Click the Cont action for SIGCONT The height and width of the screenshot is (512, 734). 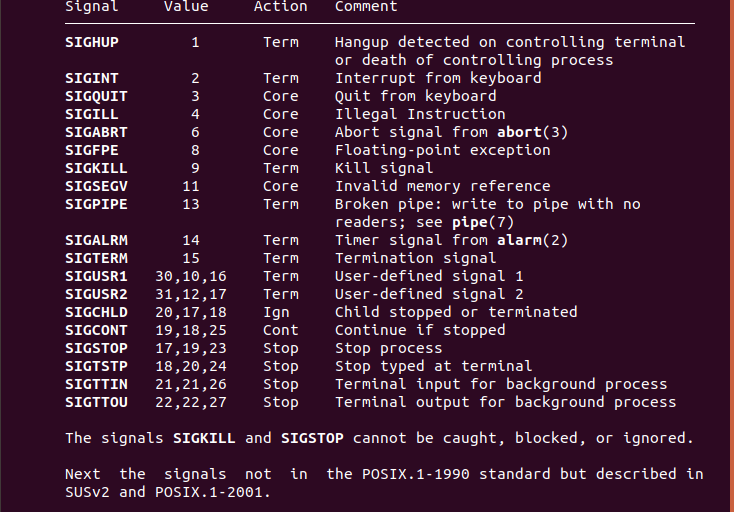(281, 330)
